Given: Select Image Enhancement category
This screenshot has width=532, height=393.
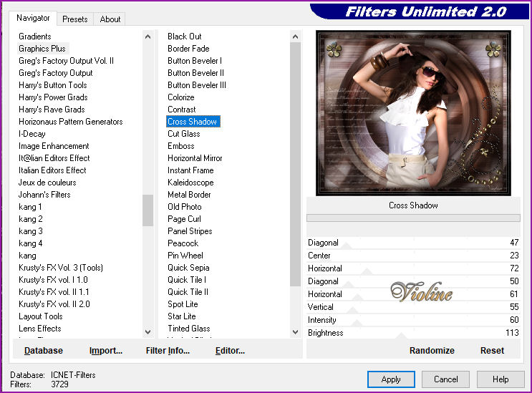Looking at the screenshot, I should [x=54, y=146].
